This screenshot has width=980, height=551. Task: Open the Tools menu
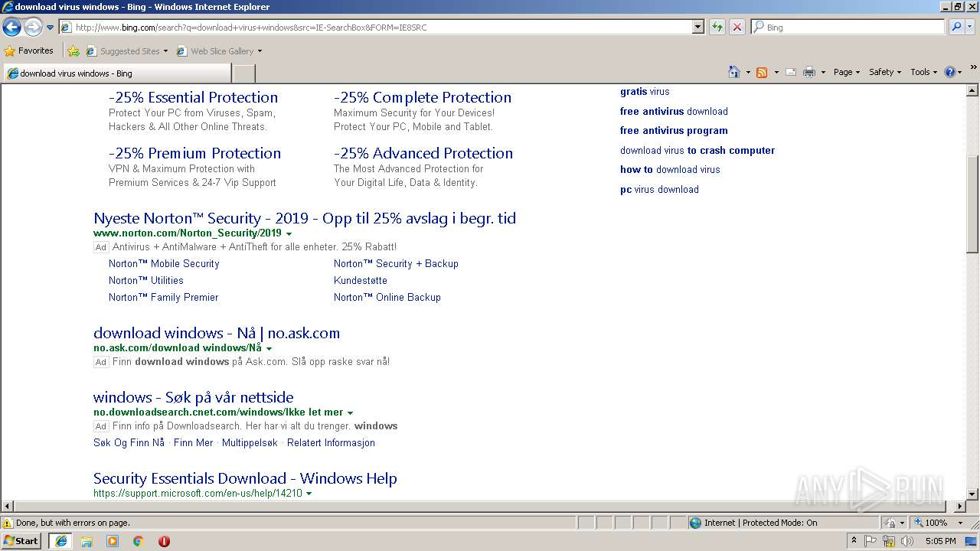(x=923, y=72)
